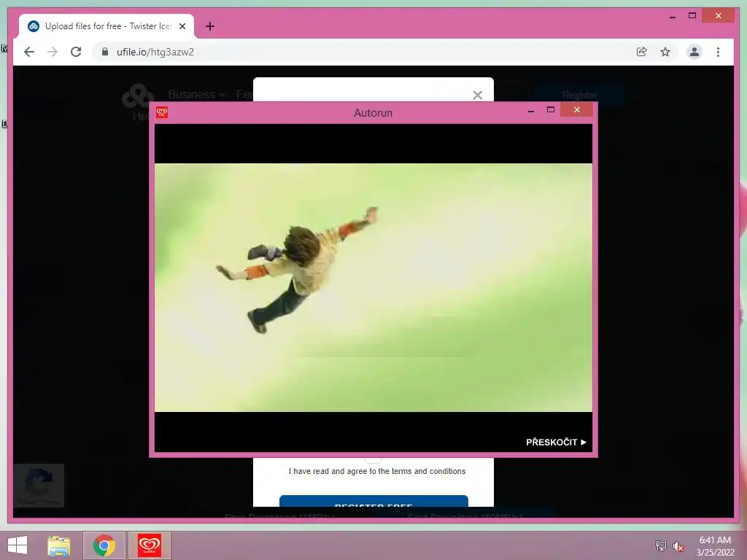Open the Windows Start menu
Viewport: 747px width, 560px height.
click(x=18, y=545)
